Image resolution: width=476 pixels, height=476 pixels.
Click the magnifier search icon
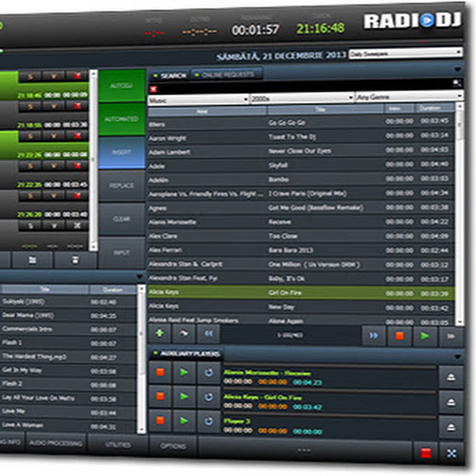[457, 83]
